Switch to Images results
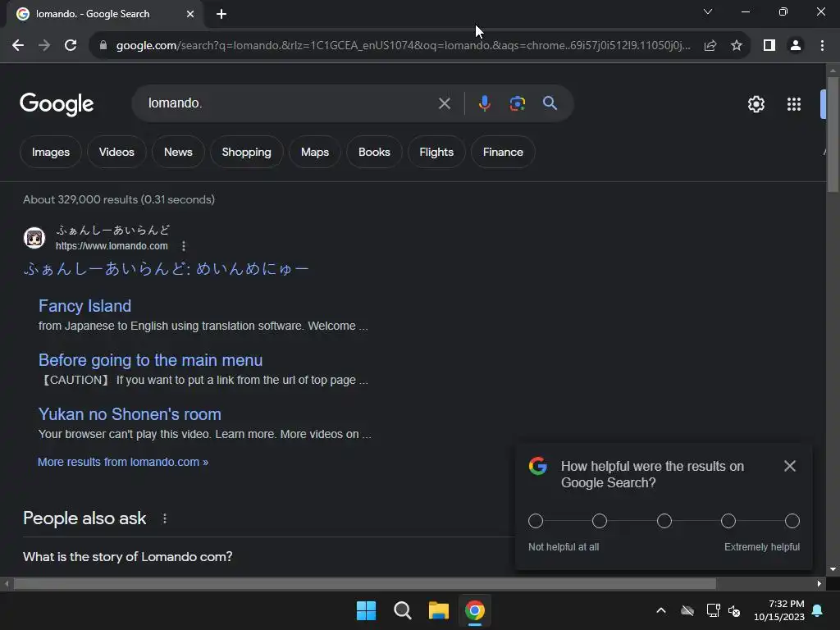The image size is (840, 630). [51, 152]
